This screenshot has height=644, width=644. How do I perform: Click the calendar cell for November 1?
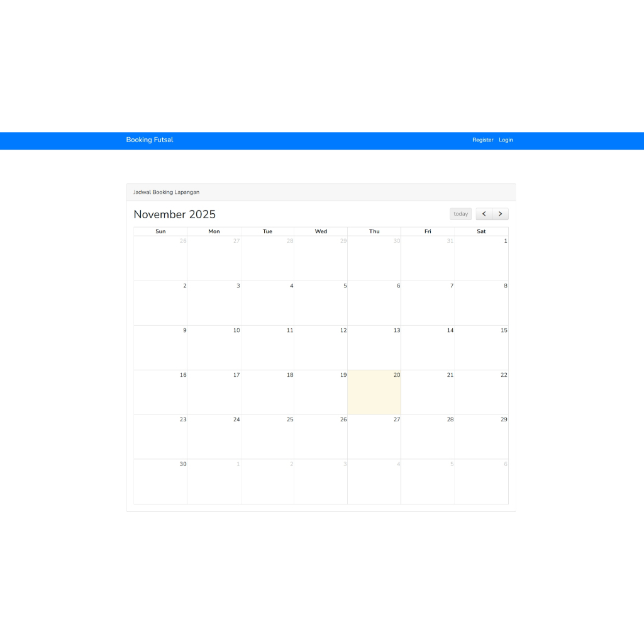[x=481, y=258]
